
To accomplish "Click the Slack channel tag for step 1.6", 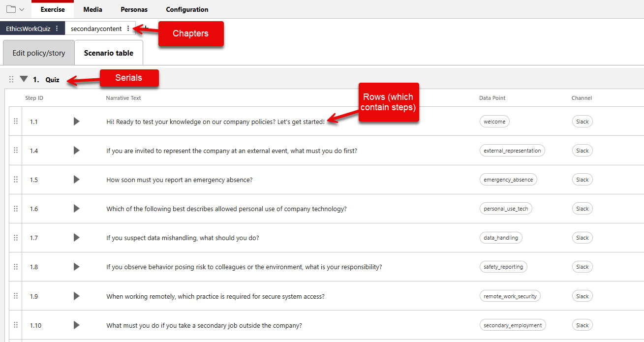I will coord(582,209).
